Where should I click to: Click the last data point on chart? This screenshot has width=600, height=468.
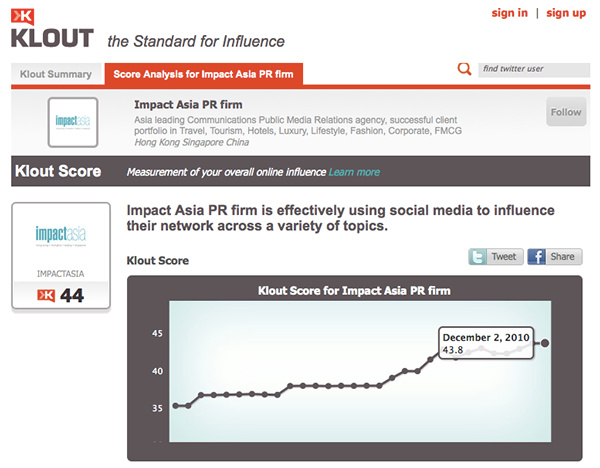tap(545, 343)
